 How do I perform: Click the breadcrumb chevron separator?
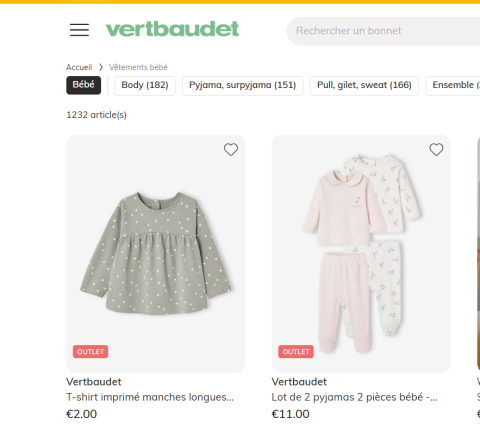point(101,67)
